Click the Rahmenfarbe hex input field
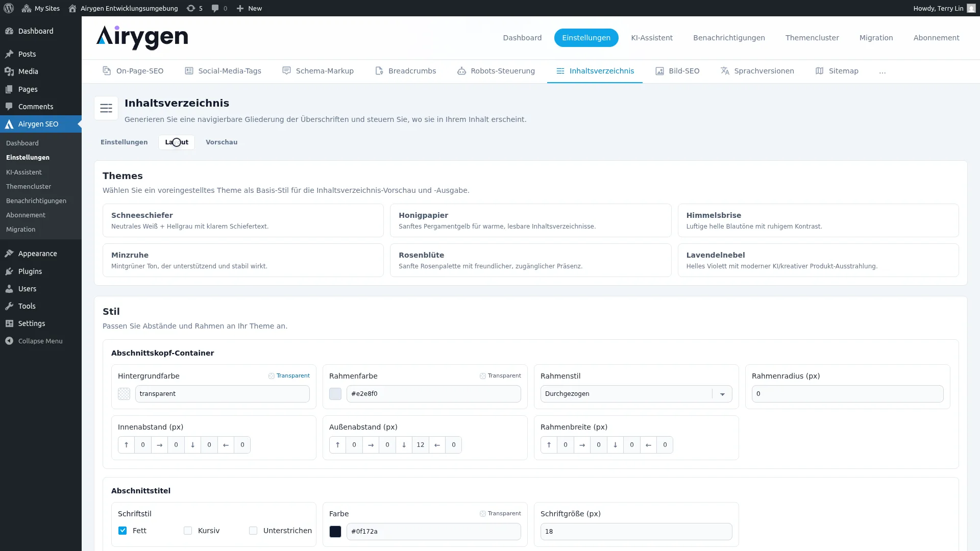980x551 pixels. pos(433,394)
